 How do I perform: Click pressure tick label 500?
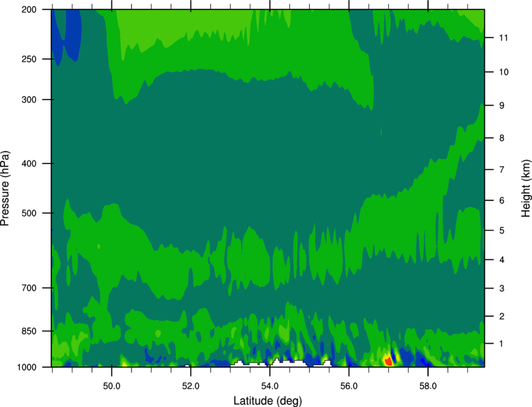pos(29,213)
